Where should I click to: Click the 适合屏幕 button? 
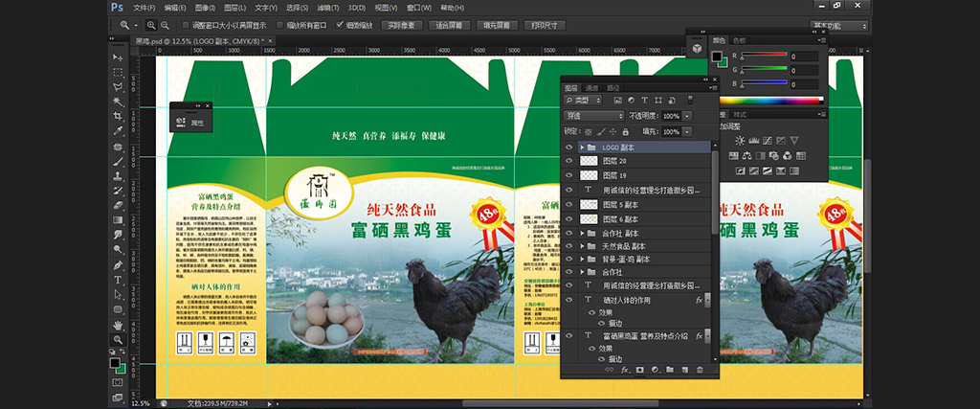[450, 26]
